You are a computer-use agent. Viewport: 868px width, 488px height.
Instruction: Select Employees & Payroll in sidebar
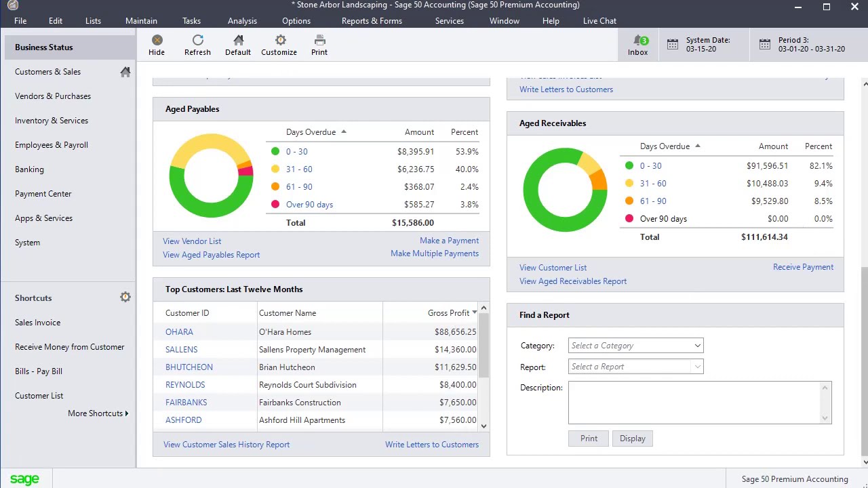52,145
